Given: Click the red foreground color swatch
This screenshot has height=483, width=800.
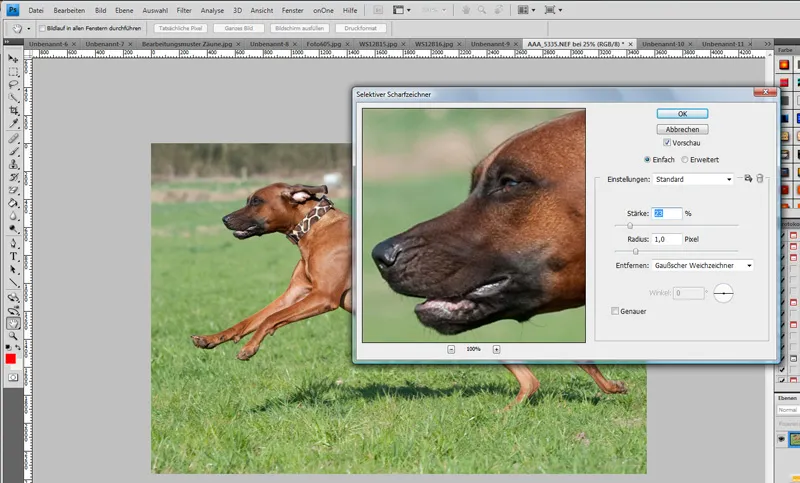Looking at the screenshot, I should tap(10, 359).
